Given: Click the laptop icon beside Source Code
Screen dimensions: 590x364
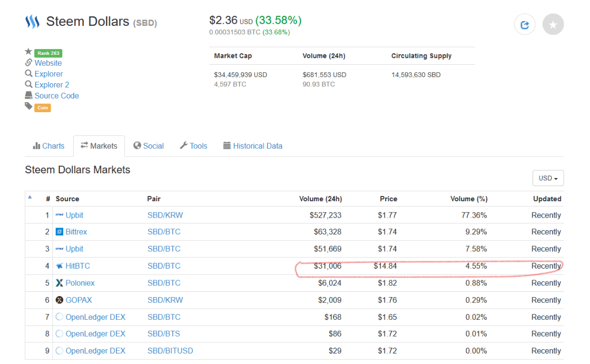Looking at the screenshot, I should 28,95.
